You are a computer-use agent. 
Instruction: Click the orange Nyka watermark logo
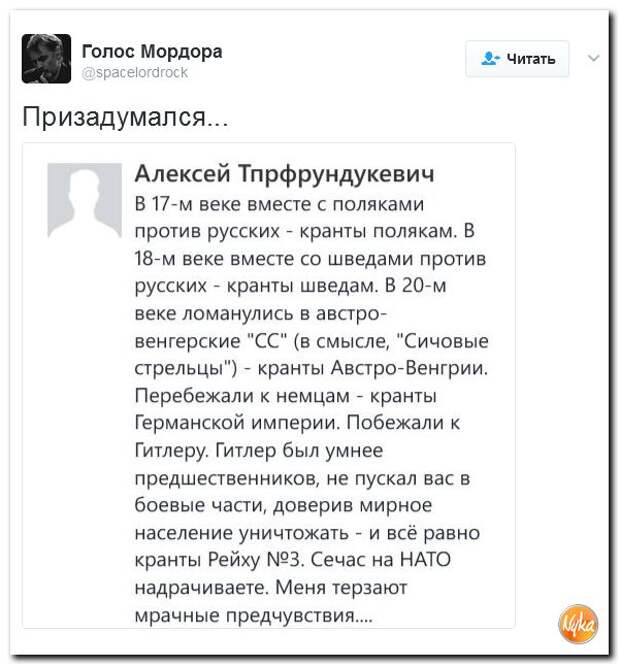click(578, 624)
